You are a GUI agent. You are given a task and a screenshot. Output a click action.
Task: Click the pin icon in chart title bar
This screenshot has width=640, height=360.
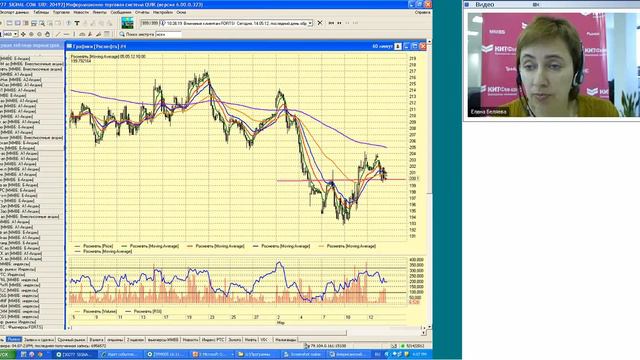coord(398,47)
